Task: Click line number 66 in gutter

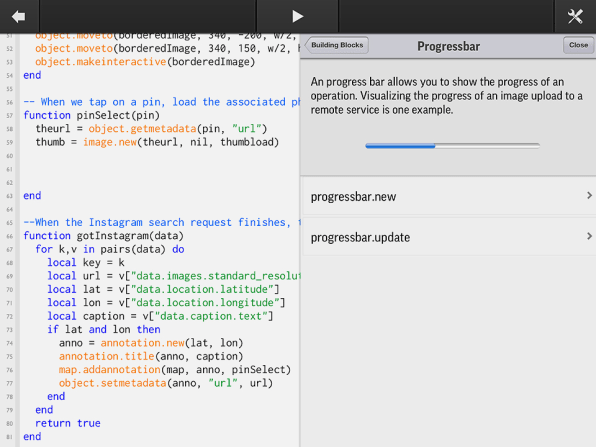Action: [x=10, y=236]
